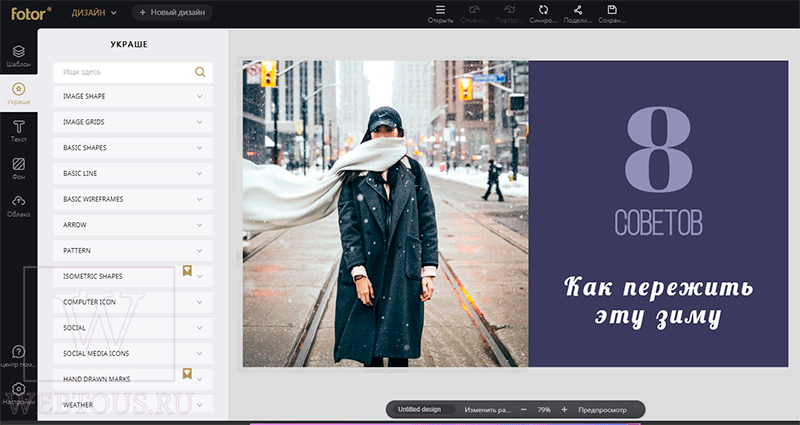Click the Синхро sync icon
Screen dimensions: 800x425
pos(543,10)
